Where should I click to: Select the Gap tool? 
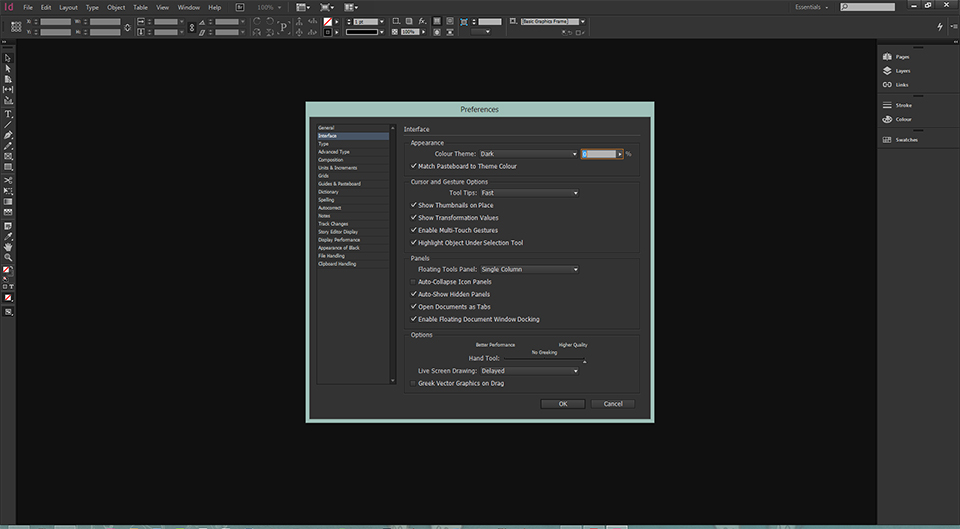point(8,89)
